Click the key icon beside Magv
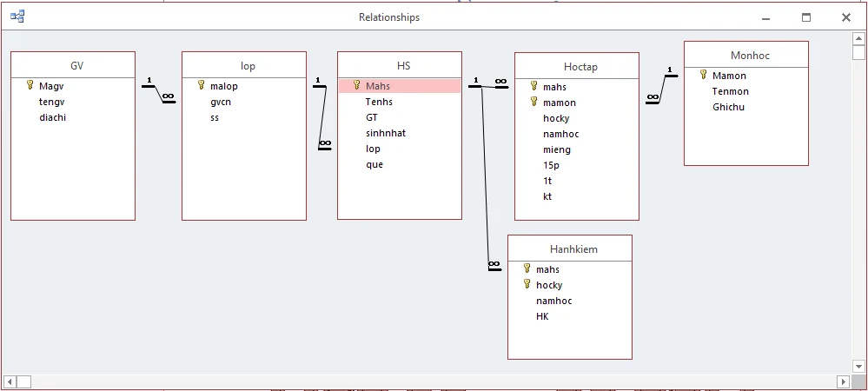The height and width of the screenshot is (391, 868). (x=30, y=86)
